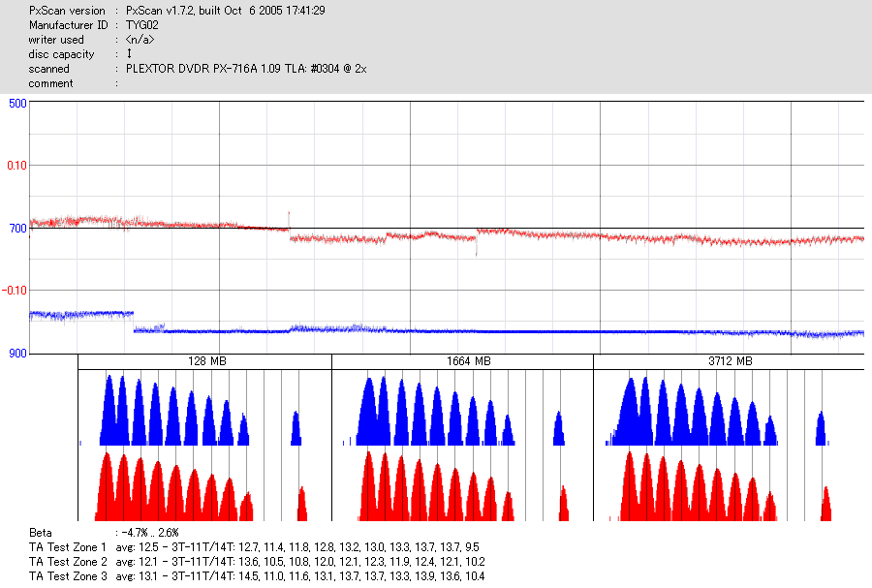872x588 pixels.
Task: Click the blue 900 axis label
Action: [17, 354]
